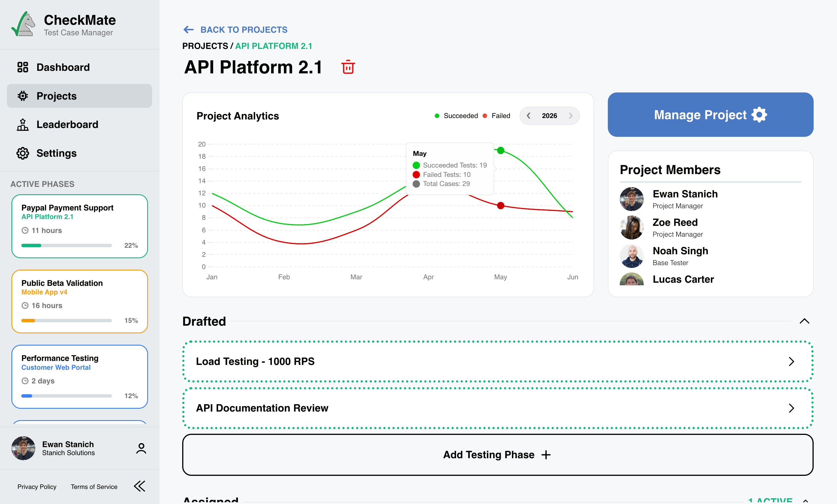Open the Privacy Policy link

[x=37, y=487]
